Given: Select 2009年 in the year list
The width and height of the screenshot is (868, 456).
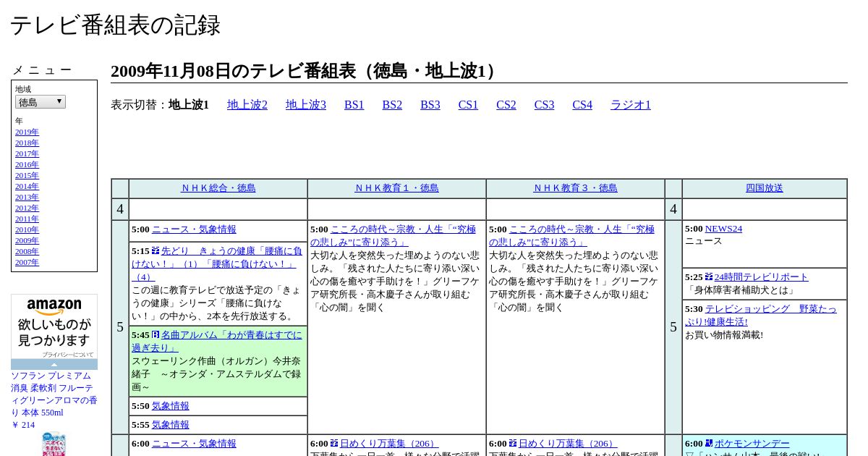Looking at the screenshot, I should pyautogui.click(x=27, y=240).
